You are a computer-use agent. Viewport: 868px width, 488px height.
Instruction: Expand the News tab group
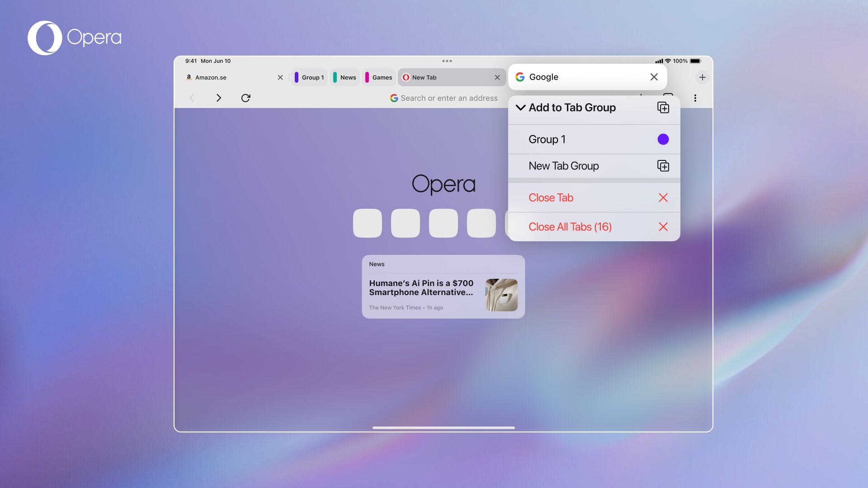(x=345, y=77)
